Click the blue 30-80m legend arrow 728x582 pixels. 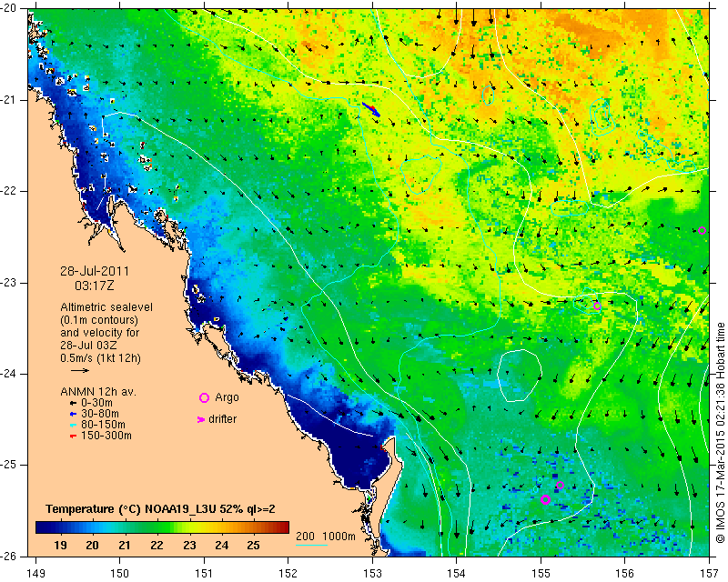coord(73,414)
